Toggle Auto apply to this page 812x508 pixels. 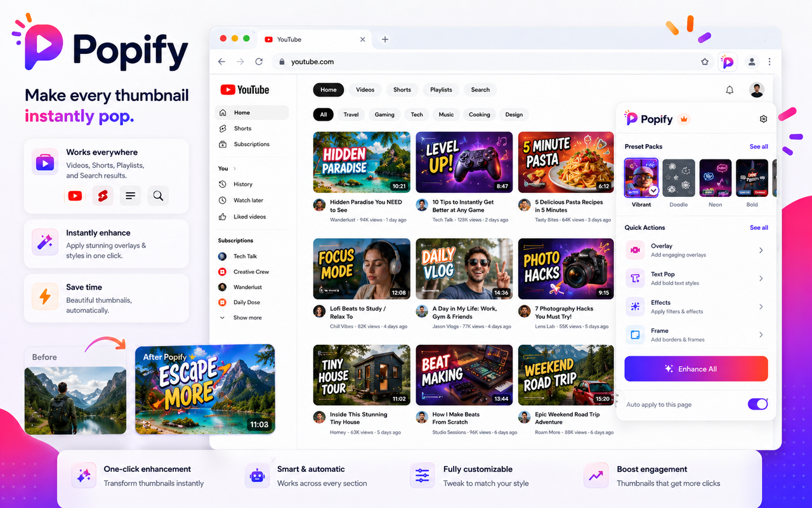758,404
